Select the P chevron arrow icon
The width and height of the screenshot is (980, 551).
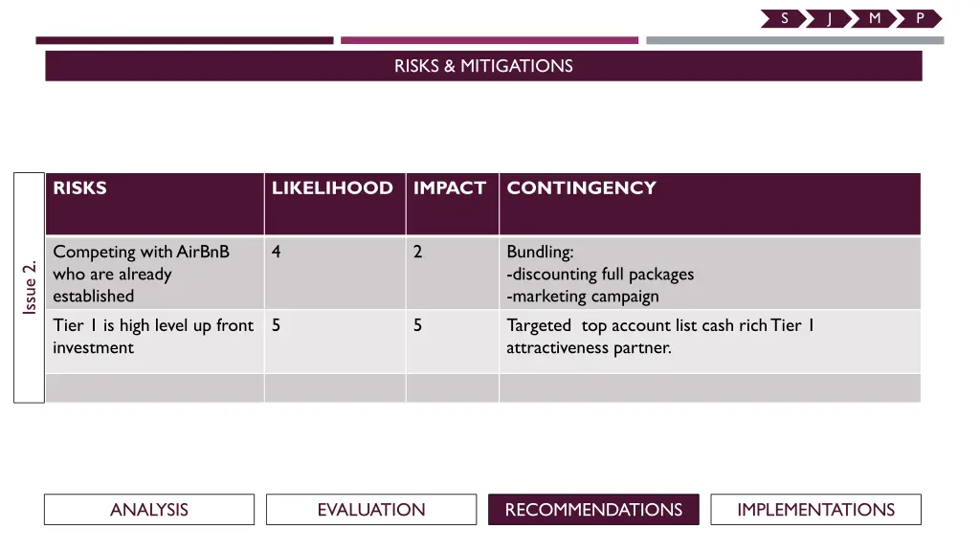tap(919, 19)
